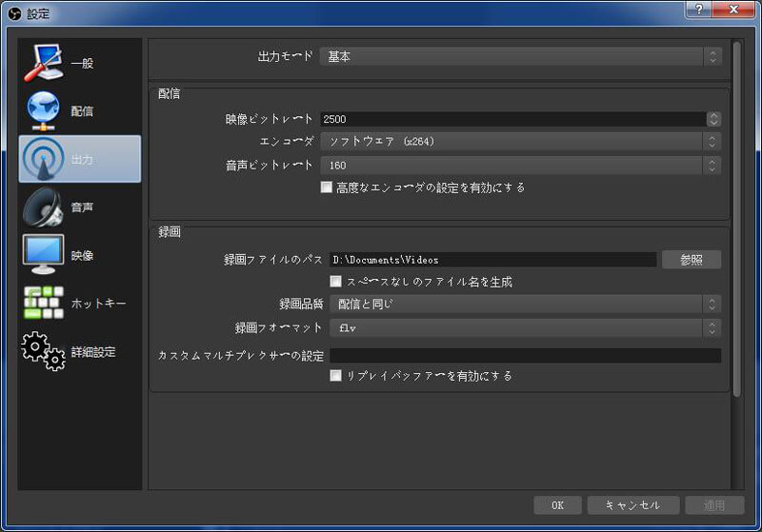
Task: Open the 録画品質 dropdown (配信と同じ)
Action: (526, 304)
